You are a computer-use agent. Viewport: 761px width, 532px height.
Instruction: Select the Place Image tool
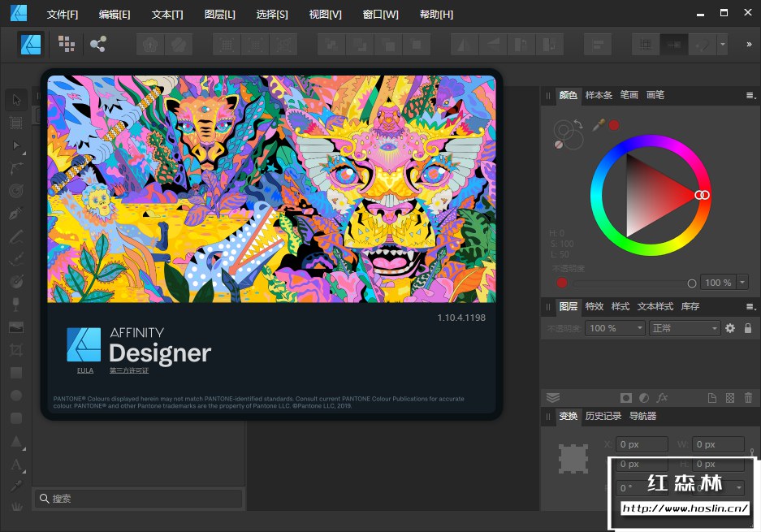pyautogui.click(x=16, y=327)
